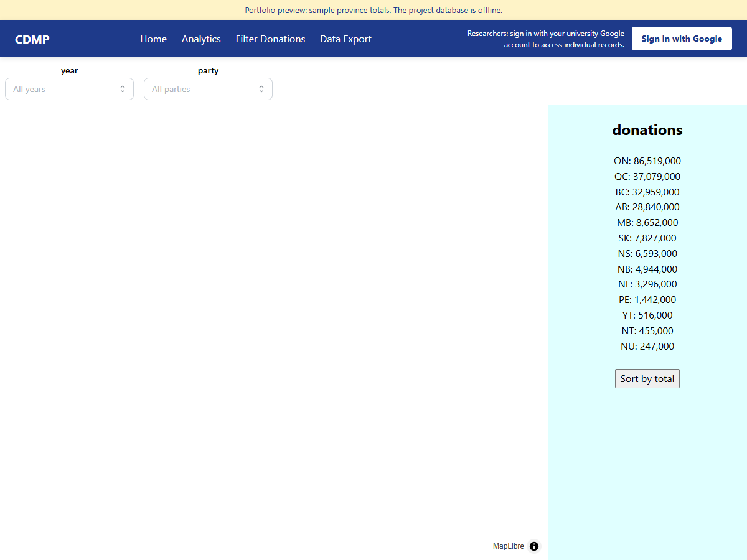Select the PE: 1,442,000 entry
The image size is (747, 560).
(x=647, y=299)
